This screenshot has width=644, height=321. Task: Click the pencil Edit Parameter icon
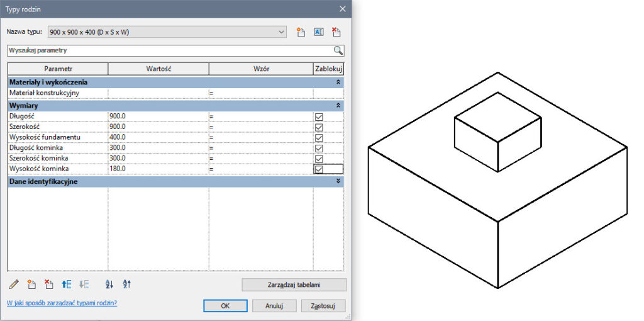[x=14, y=284]
